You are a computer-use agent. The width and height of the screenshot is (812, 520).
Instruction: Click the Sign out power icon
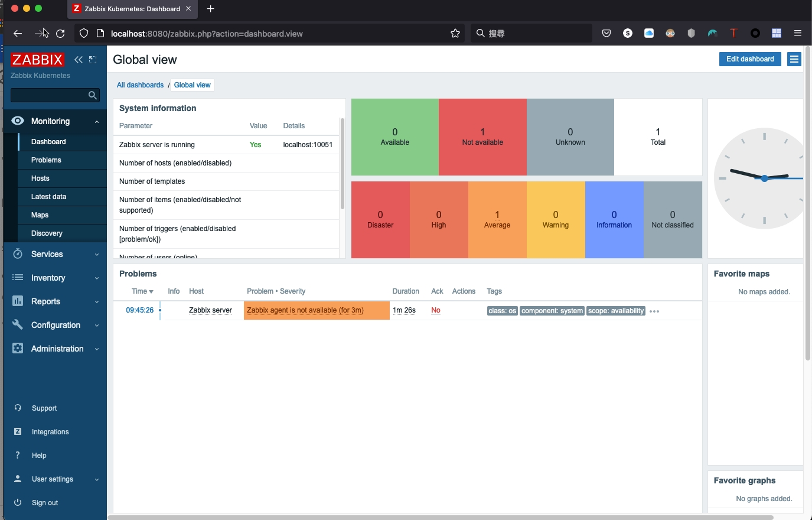pyautogui.click(x=18, y=502)
